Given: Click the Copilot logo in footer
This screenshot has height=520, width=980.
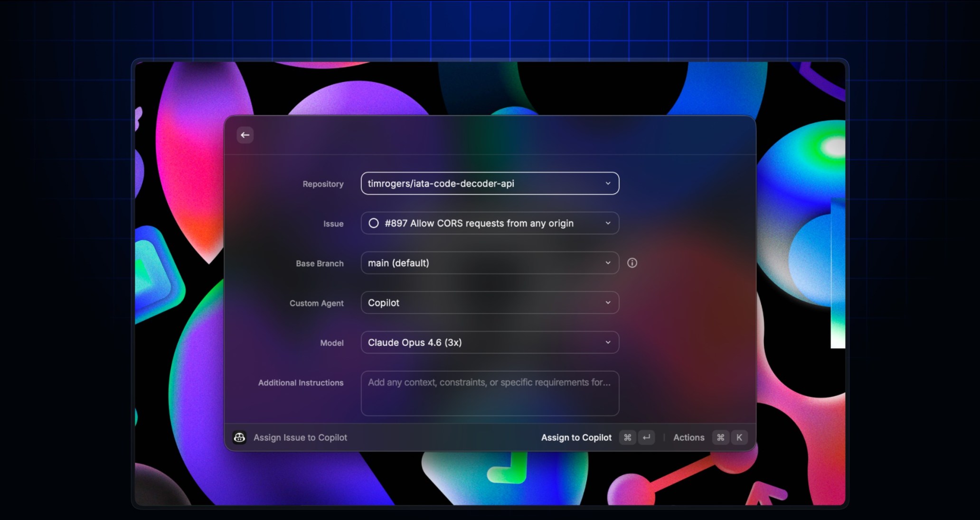Looking at the screenshot, I should (x=239, y=437).
